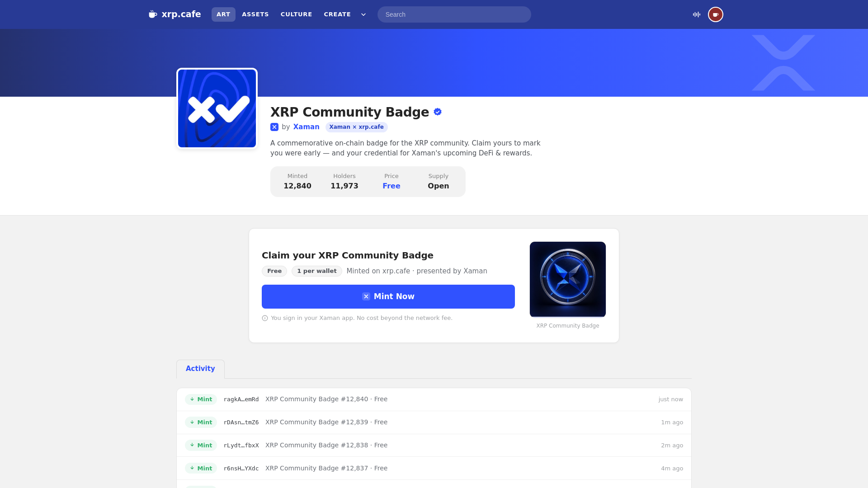Focus the Search input field
The image size is (868, 488).
454,14
